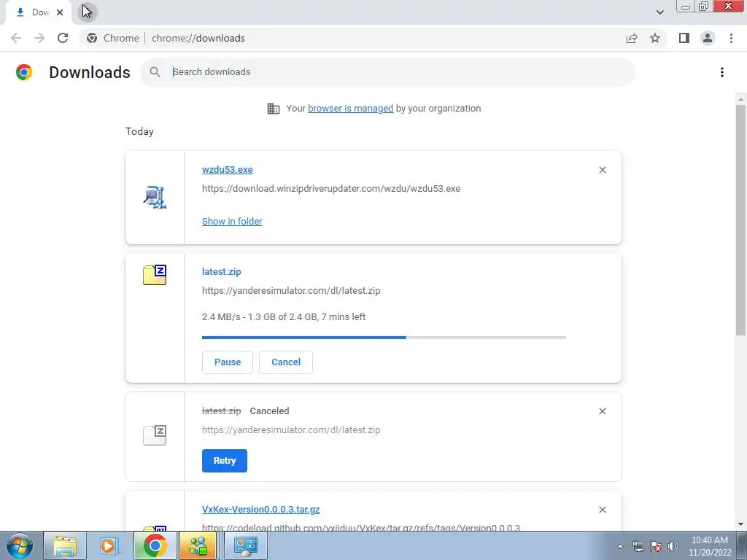747x560 pixels.
Task: Click the Chrome taskbar icon
Action: 155,545
